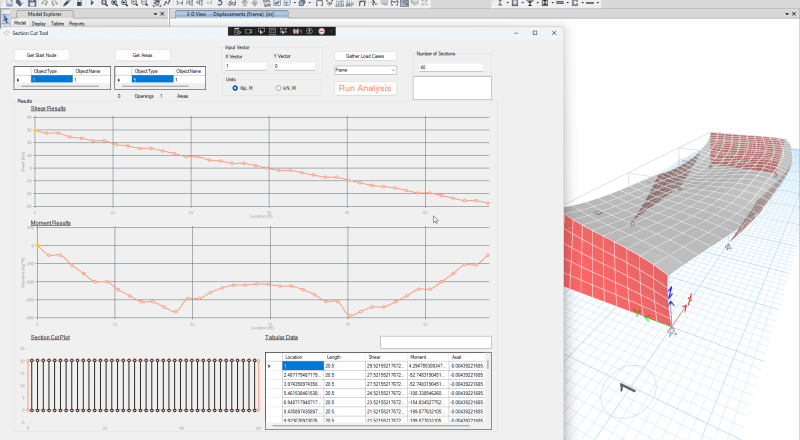The width and height of the screenshot is (800, 440).
Task: Open the Model Explorer panel dropdown arrow
Action: tap(156, 14)
